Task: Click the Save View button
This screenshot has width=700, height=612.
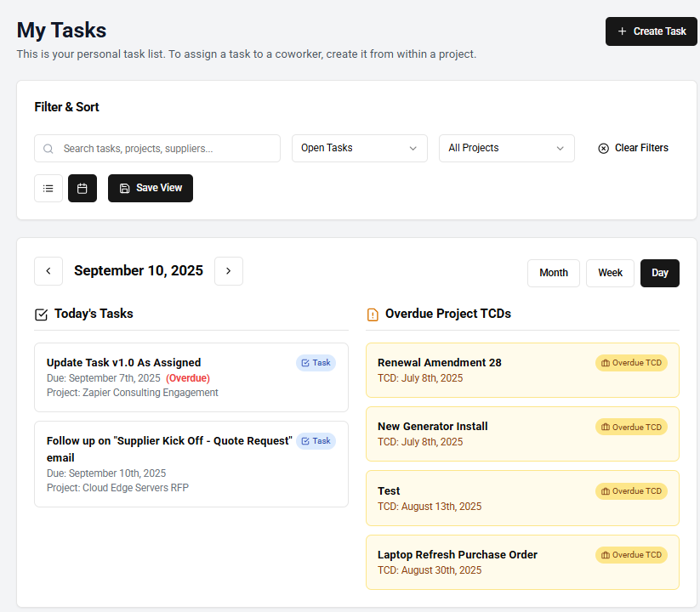Action: [x=151, y=188]
